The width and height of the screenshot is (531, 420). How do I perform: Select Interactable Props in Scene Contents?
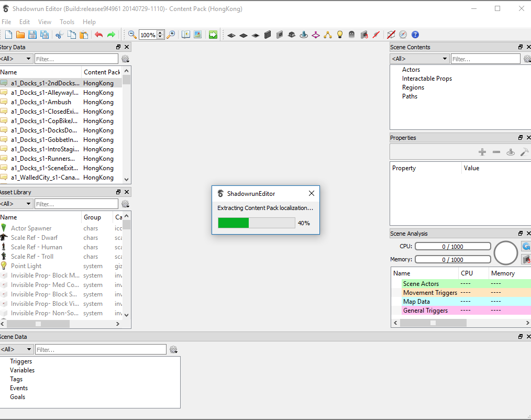coord(427,79)
